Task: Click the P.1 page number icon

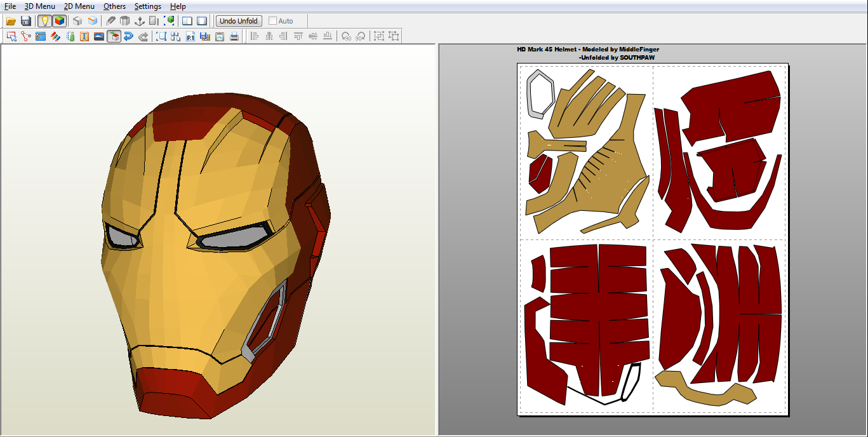Action: point(190,36)
